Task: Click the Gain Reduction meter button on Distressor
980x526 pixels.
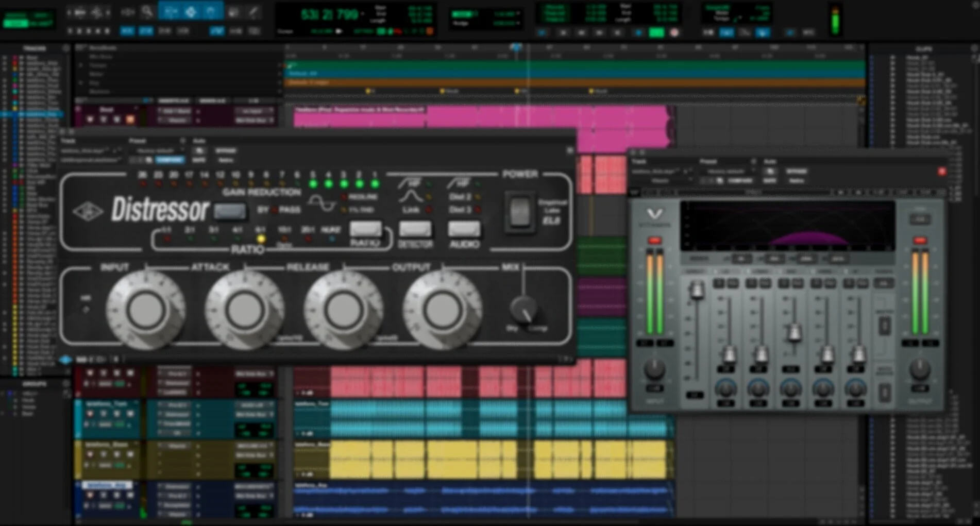Action: click(230, 210)
